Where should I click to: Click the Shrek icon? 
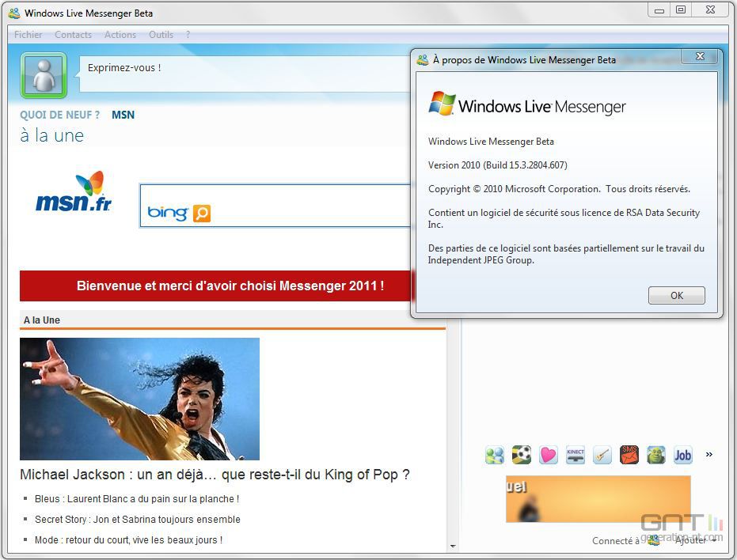656,455
